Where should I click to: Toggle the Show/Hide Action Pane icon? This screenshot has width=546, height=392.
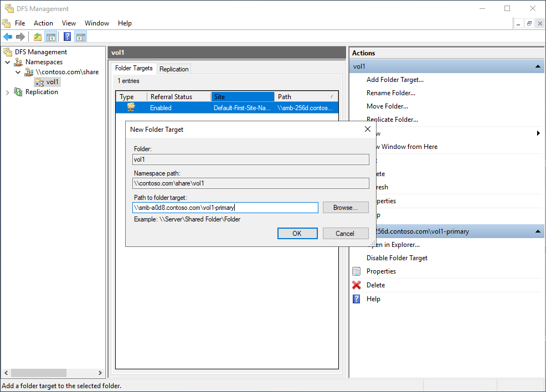81,37
